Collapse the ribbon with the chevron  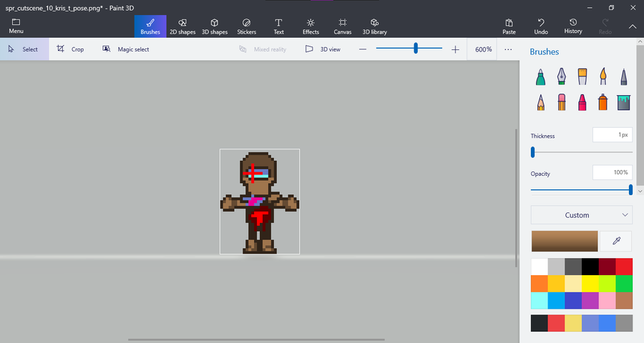point(633,26)
